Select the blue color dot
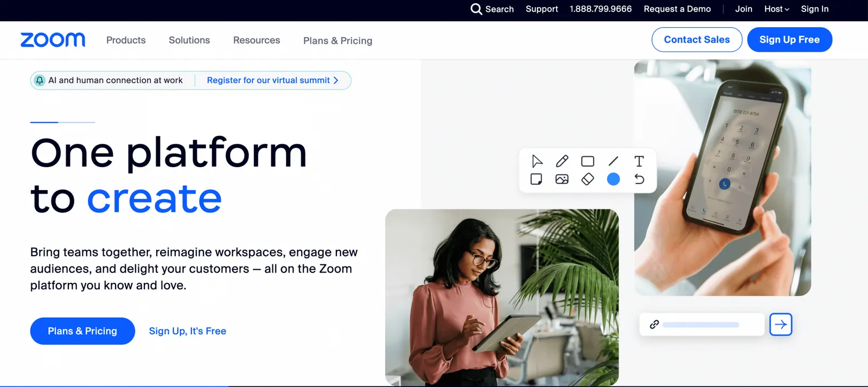This screenshot has width=868, height=387. coord(614,179)
